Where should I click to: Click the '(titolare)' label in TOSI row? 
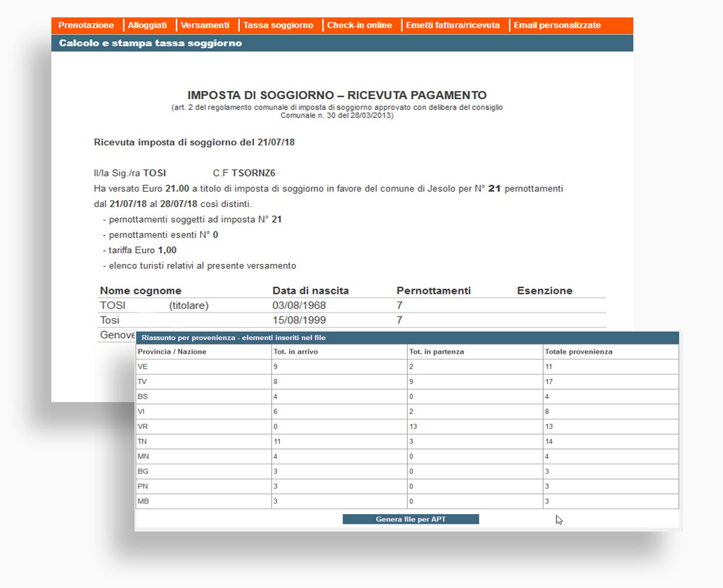(189, 306)
